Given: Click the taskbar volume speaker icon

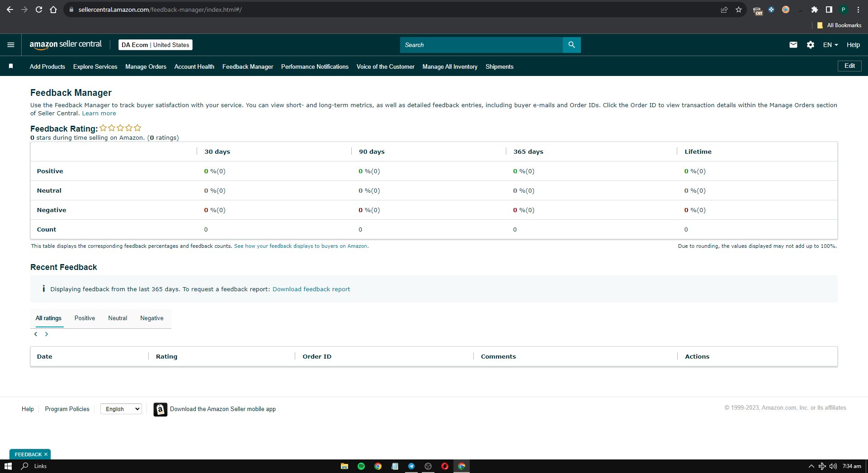Looking at the screenshot, I should click(833, 466).
